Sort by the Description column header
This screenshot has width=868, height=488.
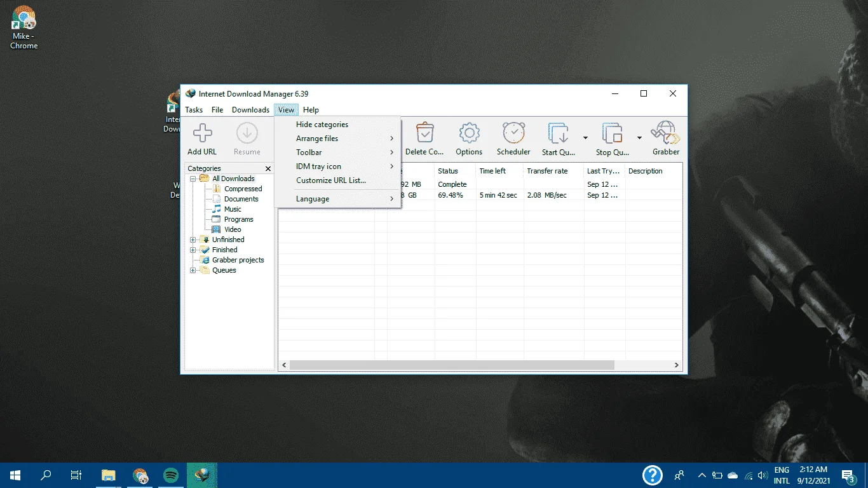coord(654,171)
